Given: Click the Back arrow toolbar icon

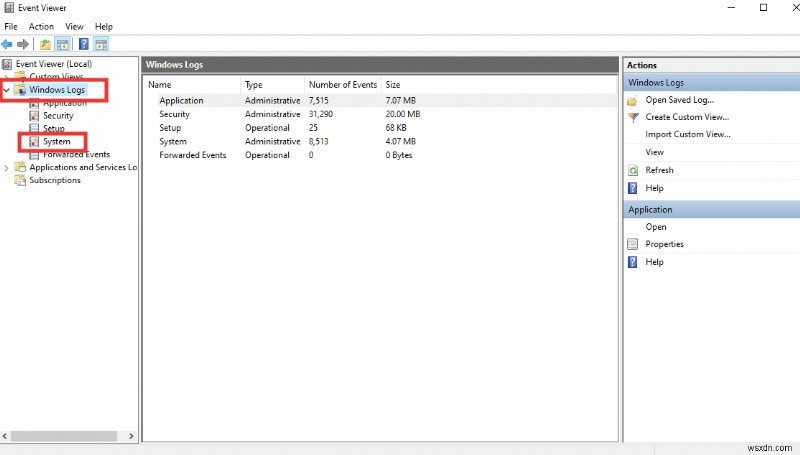Looking at the screenshot, I should point(7,44).
